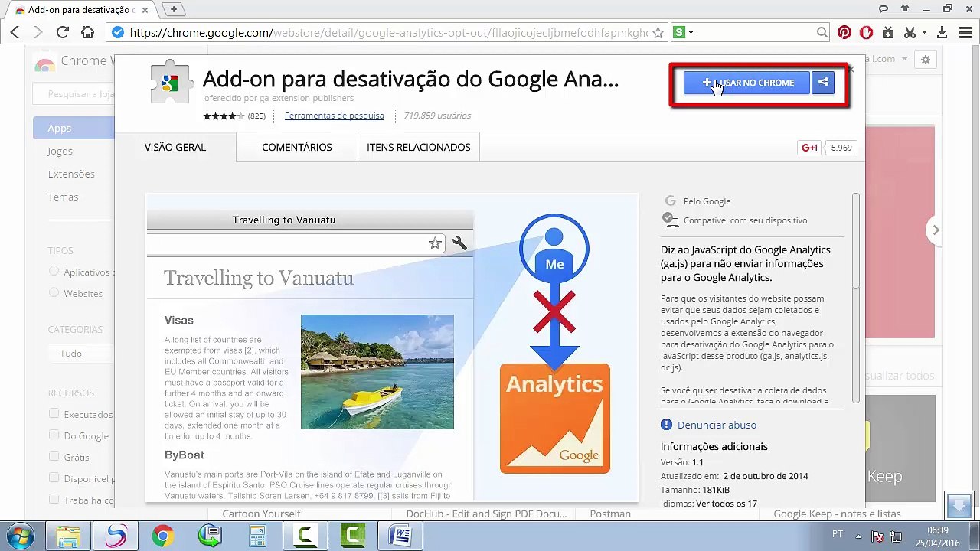Screen dimensions: 980x551
Task: Click the share icon beside Usar no Chrome
Action: pos(823,83)
